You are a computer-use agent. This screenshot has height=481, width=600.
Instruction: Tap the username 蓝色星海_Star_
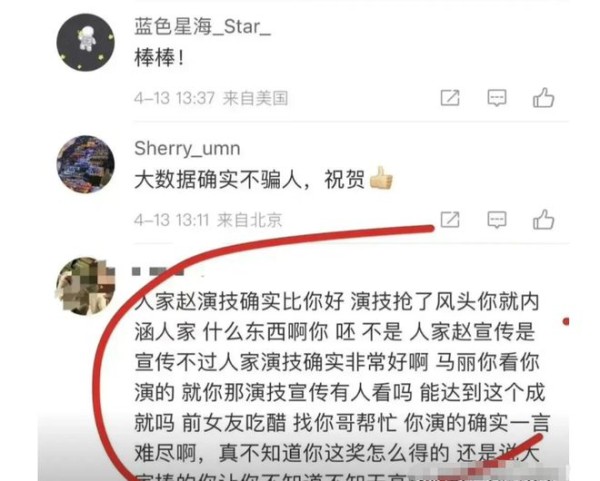(x=202, y=28)
